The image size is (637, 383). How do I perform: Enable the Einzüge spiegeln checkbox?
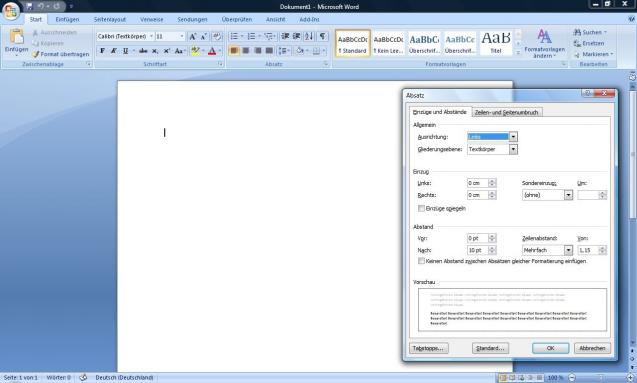421,208
